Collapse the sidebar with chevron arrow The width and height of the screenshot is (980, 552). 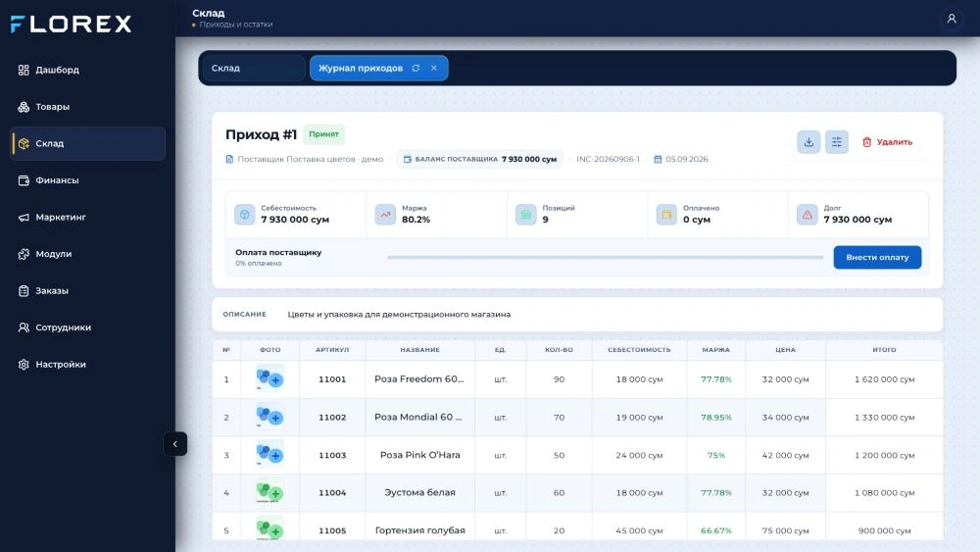175,444
